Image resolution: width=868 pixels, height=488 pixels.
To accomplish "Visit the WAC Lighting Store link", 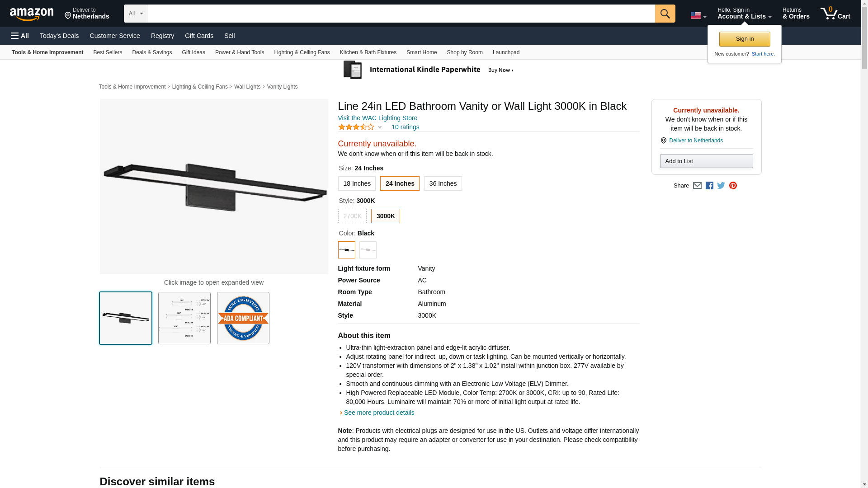I will click(377, 118).
